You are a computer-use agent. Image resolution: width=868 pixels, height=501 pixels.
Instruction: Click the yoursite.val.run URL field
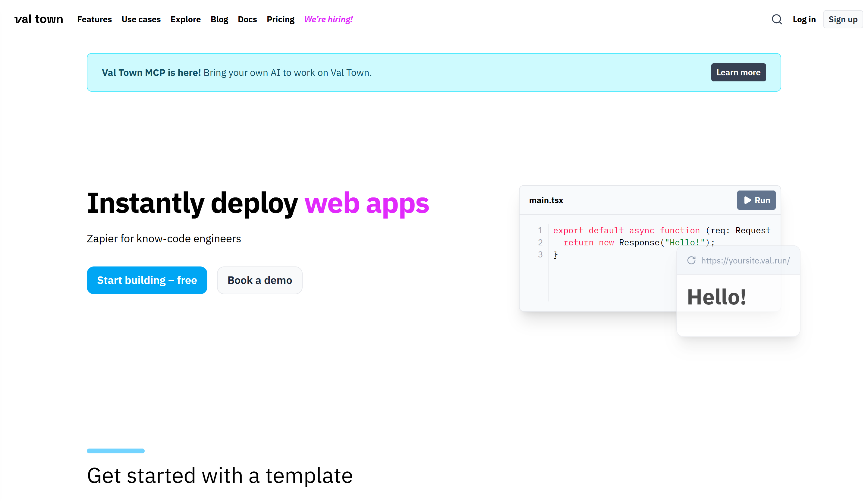pyautogui.click(x=745, y=260)
